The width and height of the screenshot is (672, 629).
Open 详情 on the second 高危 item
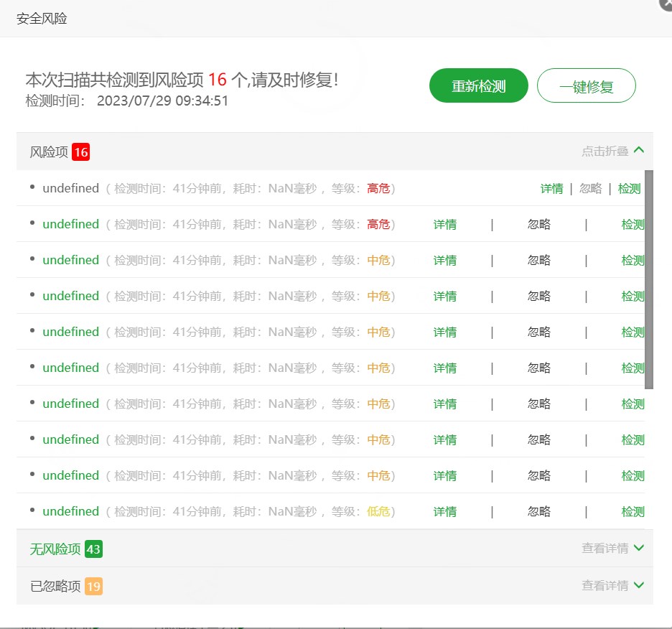(x=444, y=225)
